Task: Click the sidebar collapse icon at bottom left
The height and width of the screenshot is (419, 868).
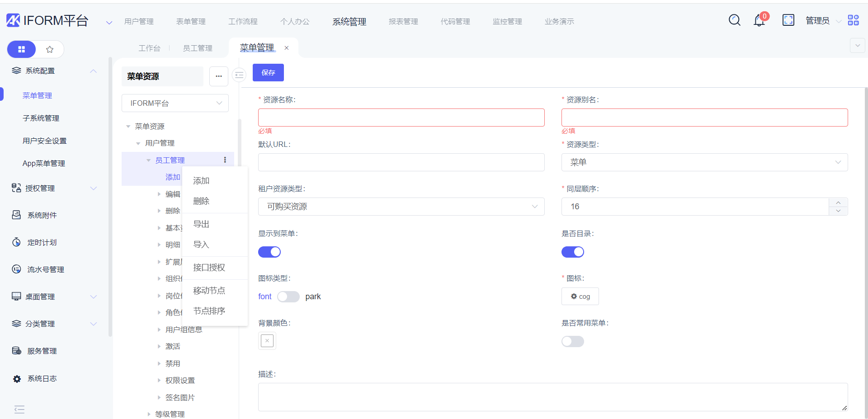Action: (x=19, y=410)
